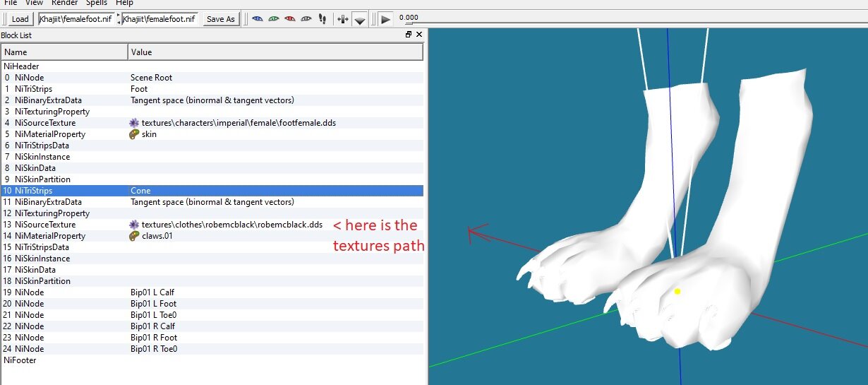Select block 23 NiNode Bip01 R Foot

(212, 338)
